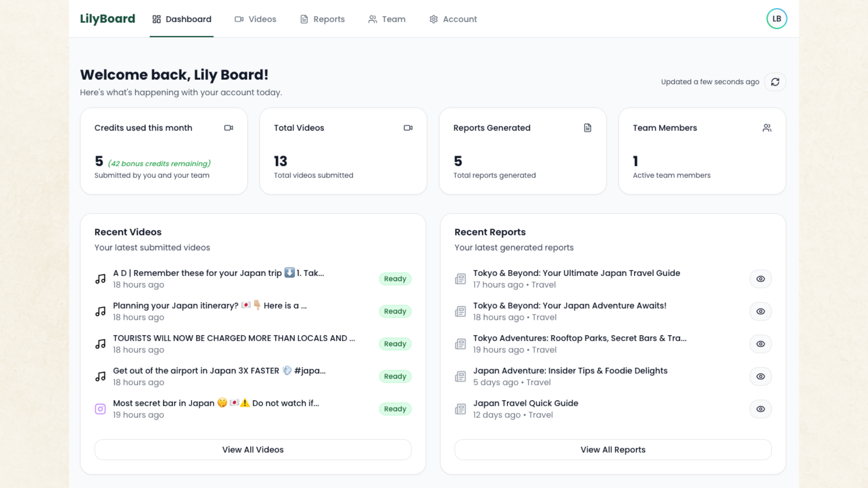Go to the Account tab
Screen dimensions: 868x488
(x=453, y=19)
